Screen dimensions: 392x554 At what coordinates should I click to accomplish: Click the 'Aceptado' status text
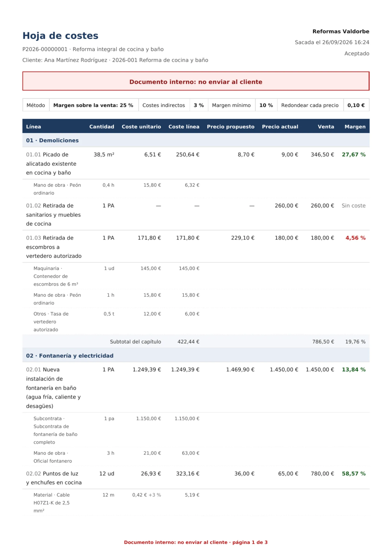pos(357,54)
